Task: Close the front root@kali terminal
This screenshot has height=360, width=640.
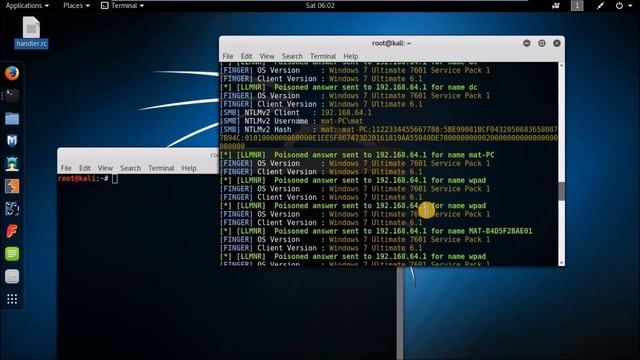Action: click(x=557, y=43)
